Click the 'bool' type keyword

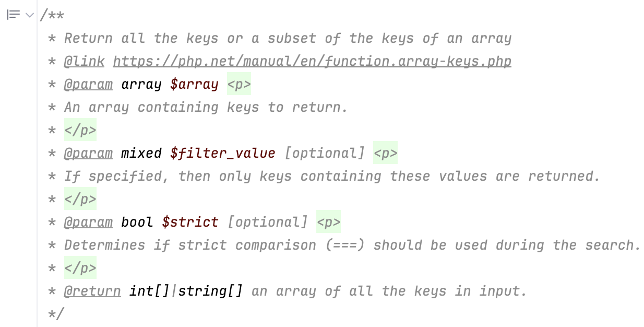click(137, 222)
